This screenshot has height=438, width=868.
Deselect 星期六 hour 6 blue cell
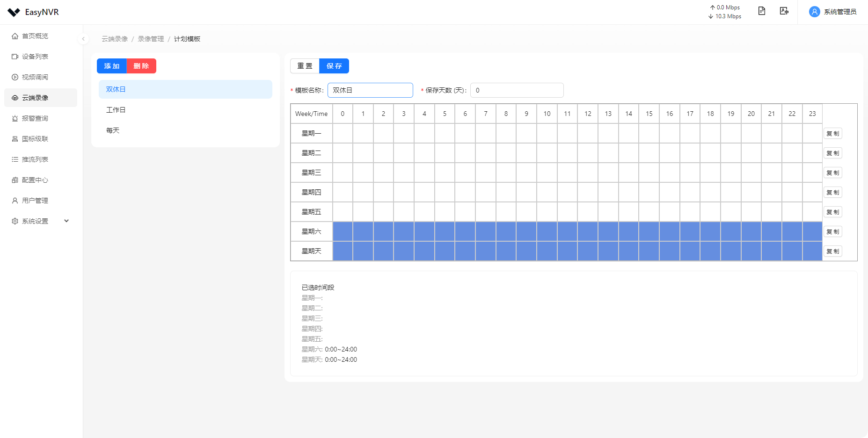[465, 231]
